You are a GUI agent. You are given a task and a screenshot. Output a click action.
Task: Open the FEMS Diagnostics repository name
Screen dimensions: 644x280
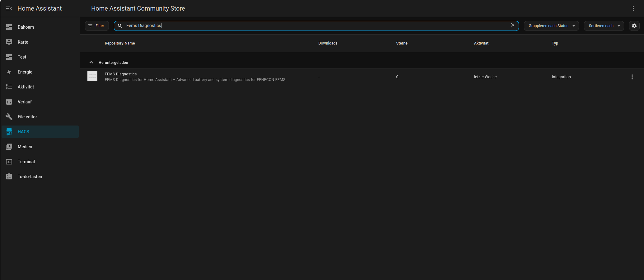121,74
